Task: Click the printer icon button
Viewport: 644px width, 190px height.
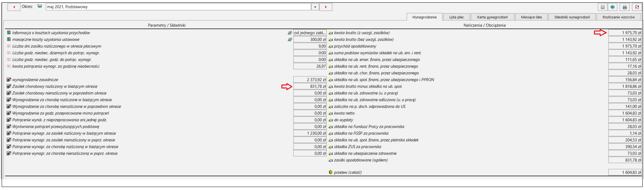Action: point(625,7)
